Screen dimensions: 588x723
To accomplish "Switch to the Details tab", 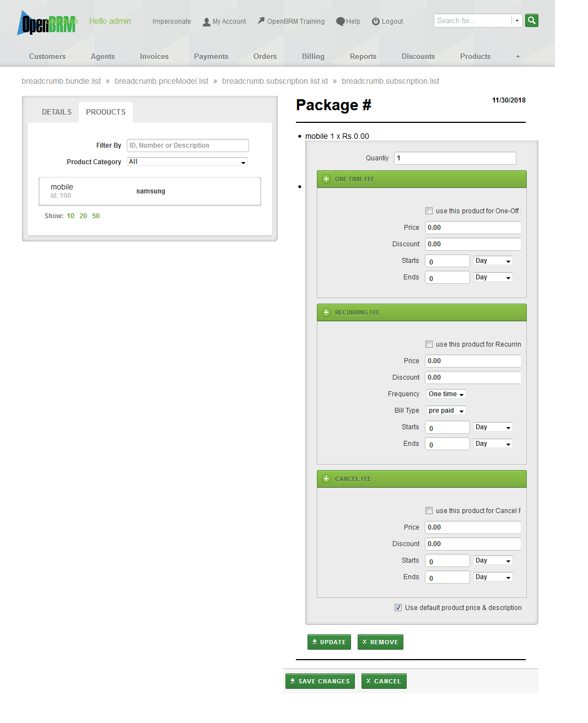I will click(57, 112).
